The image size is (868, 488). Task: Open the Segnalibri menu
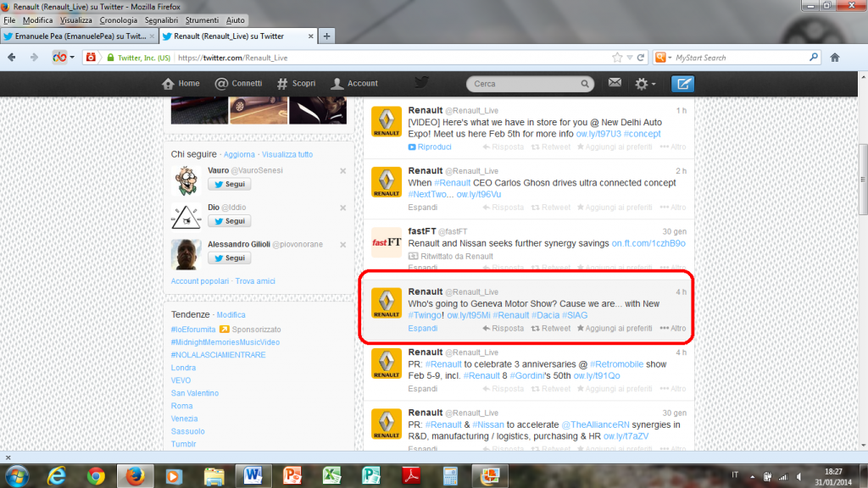point(161,20)
